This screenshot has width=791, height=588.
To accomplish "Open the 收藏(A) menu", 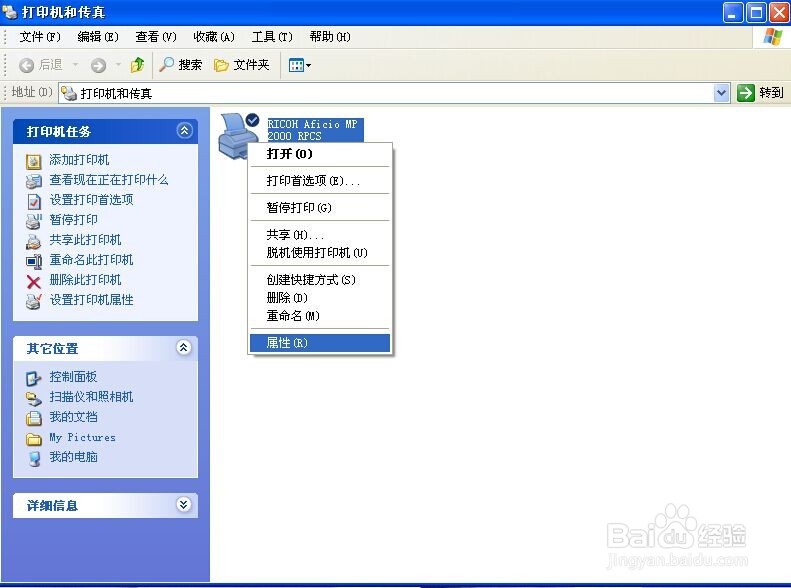I will [214, 37].
